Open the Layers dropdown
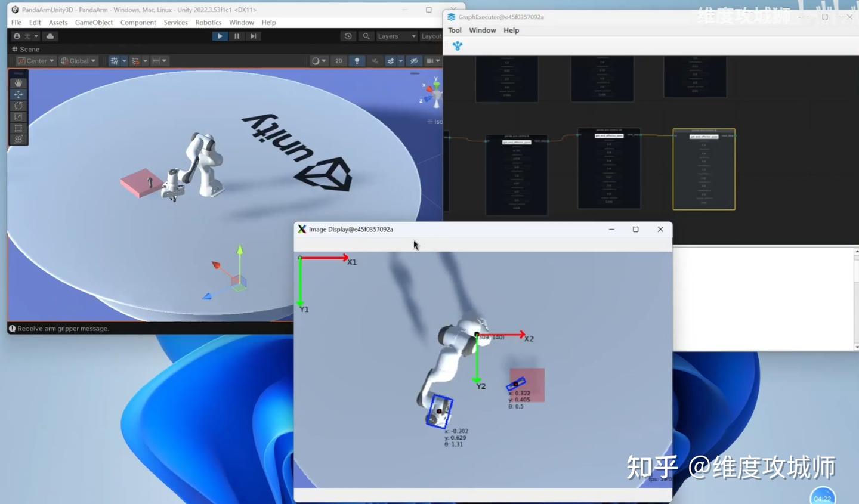 [x=395, y=36]
